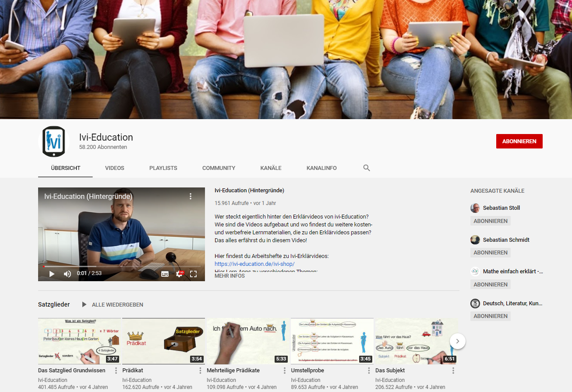Switch the player to fullscreen mode
This screenshot has height=392, width=572.
(194, 273)
